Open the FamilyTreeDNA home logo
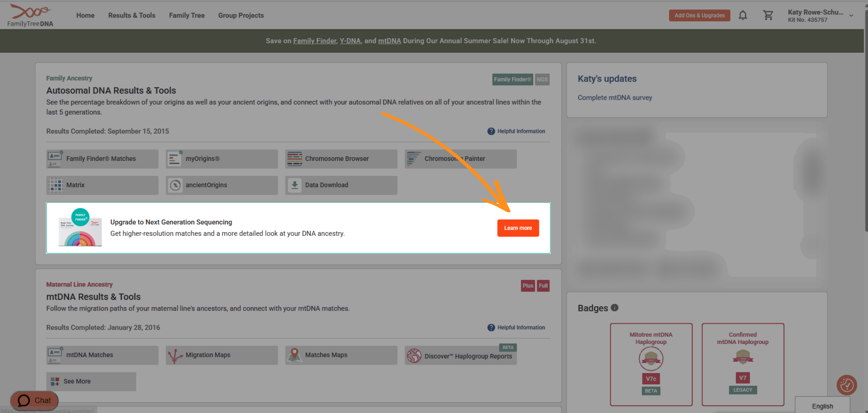The width and height of the screenshot is (868, 413). coord(30,15)
